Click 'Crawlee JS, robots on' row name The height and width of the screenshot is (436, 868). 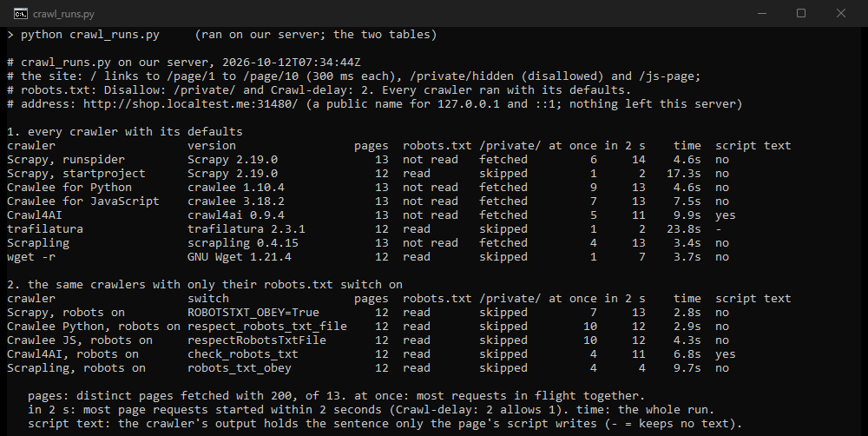pyautogui.click(x=80, y=340)
